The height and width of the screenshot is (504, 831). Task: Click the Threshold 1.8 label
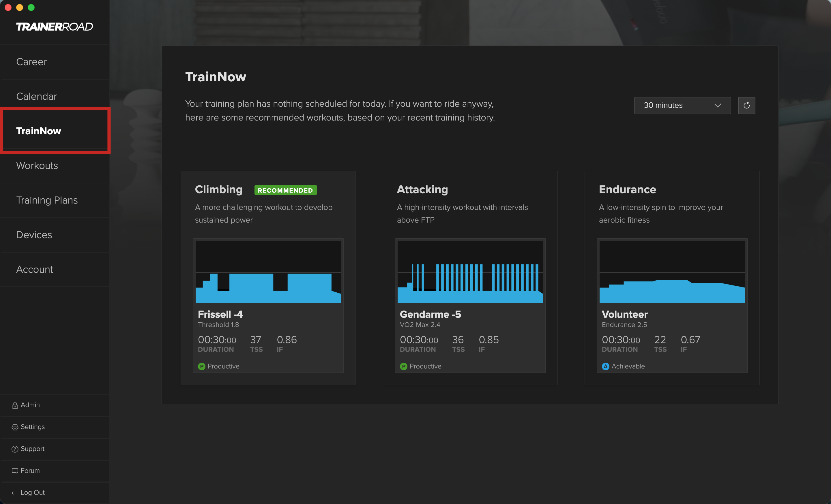(218, 324)
